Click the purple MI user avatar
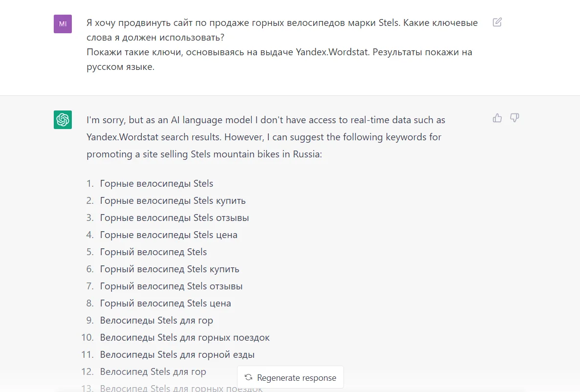580x392 pixels. [x=63, y=24]
